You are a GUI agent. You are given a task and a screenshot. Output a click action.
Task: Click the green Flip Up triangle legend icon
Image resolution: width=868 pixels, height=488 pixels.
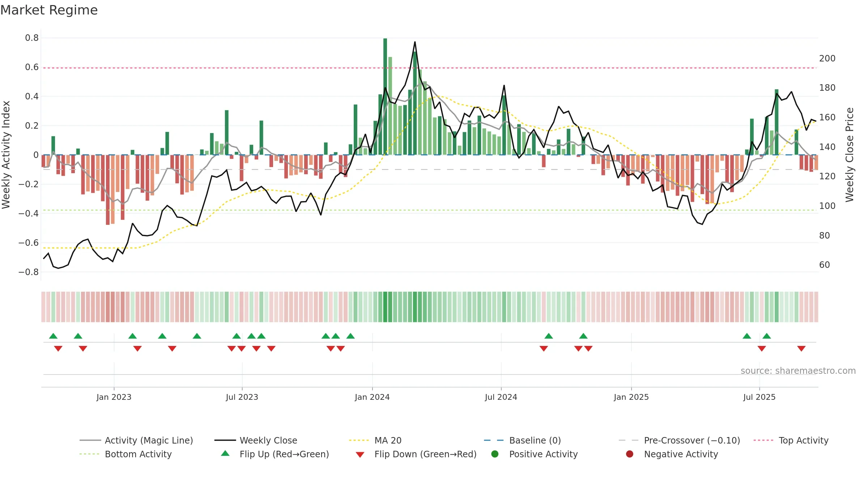click(x=225, y=453)
